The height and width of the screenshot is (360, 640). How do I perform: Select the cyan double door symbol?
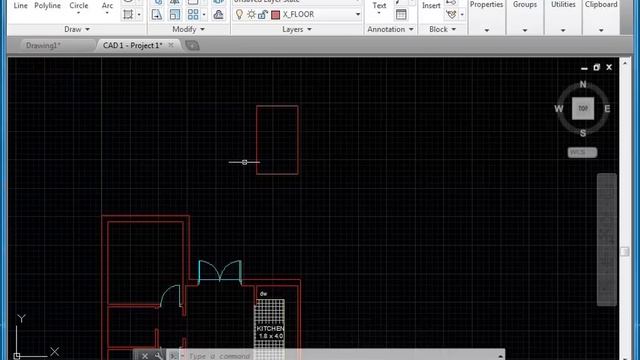click(x=220, y=271)
